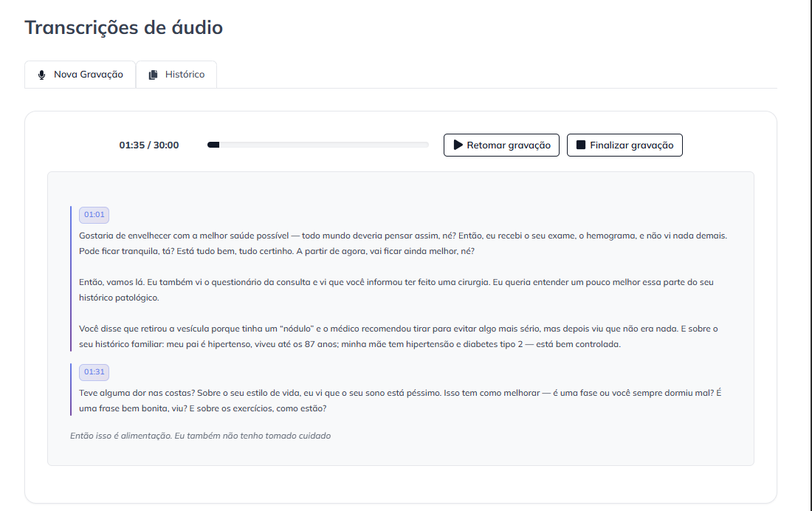Click the microphone icon on Nova Gravação tab
Viewport: 812px width, 511px height.
[x=41, y=75]
